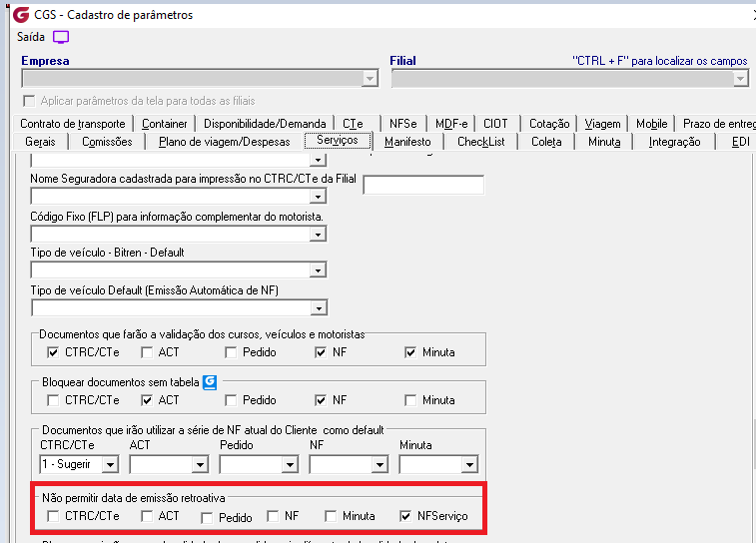Click the CTRL + F localizar campos hint

pos(659,61)
